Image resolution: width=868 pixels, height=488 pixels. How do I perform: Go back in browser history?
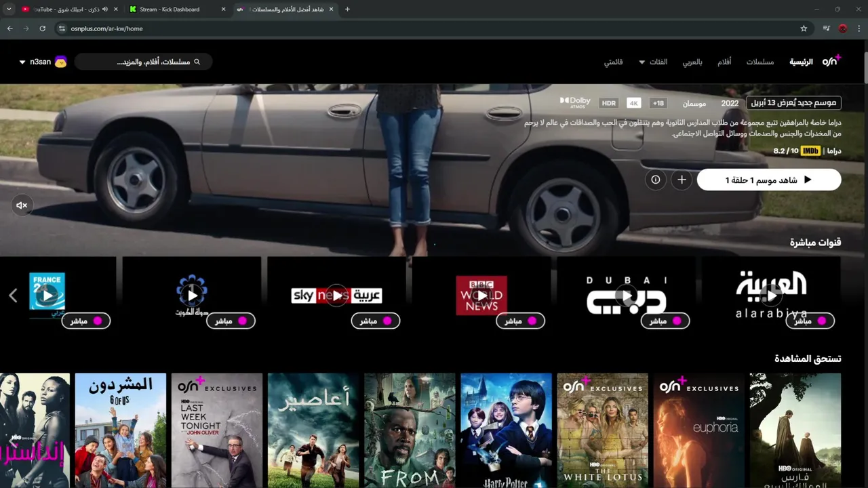point(9,28)
